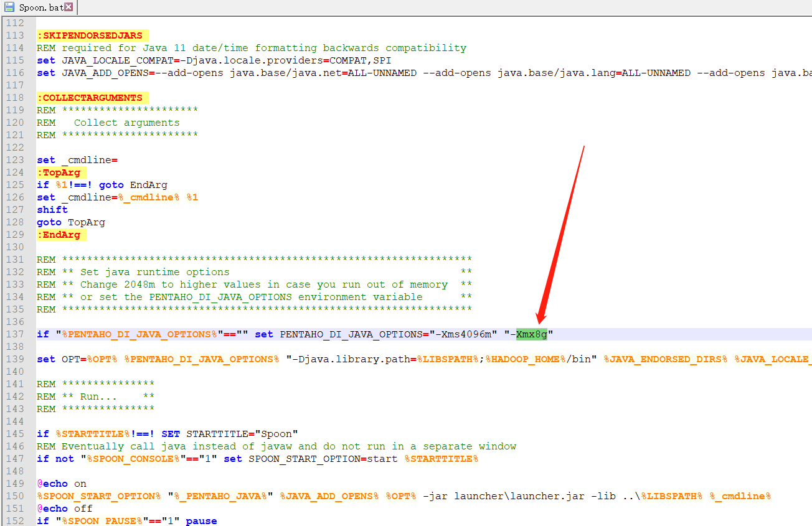Click the ":COLLECTARGUMENTS" label

[x=92, y=98]
